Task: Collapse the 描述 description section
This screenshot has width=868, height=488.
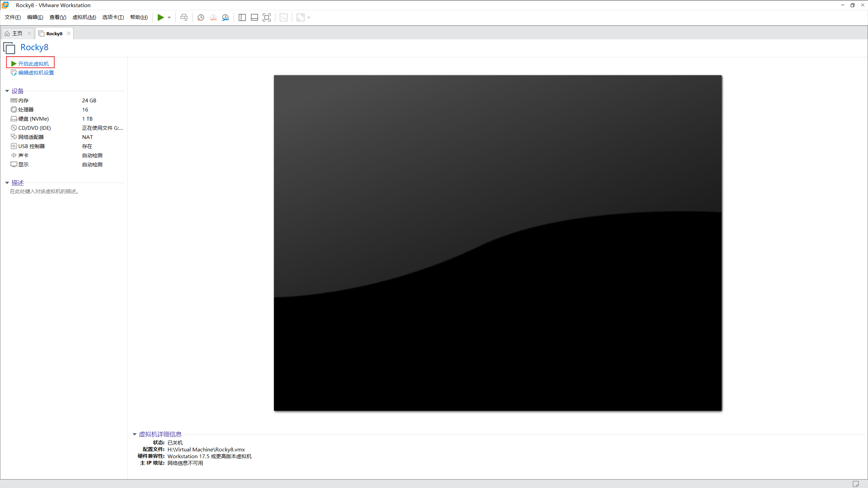Action: click(x=7, y=183)
